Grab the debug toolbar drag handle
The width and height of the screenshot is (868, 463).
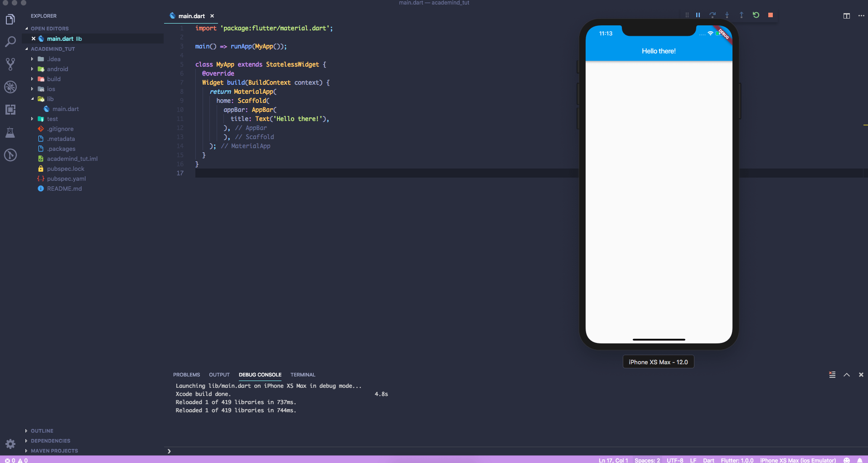(687, 15)
